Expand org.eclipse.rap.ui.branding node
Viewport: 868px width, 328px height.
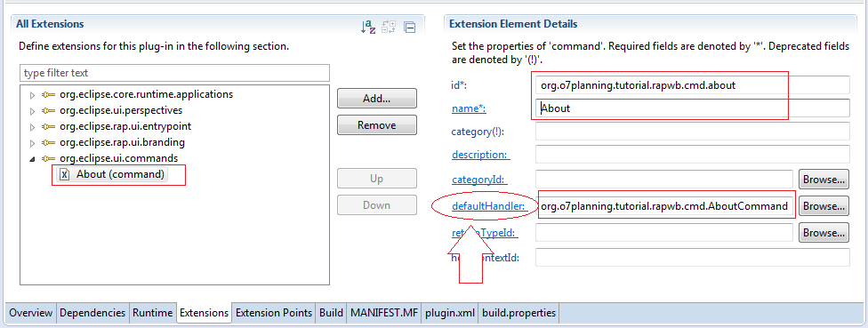click(32, 143)
